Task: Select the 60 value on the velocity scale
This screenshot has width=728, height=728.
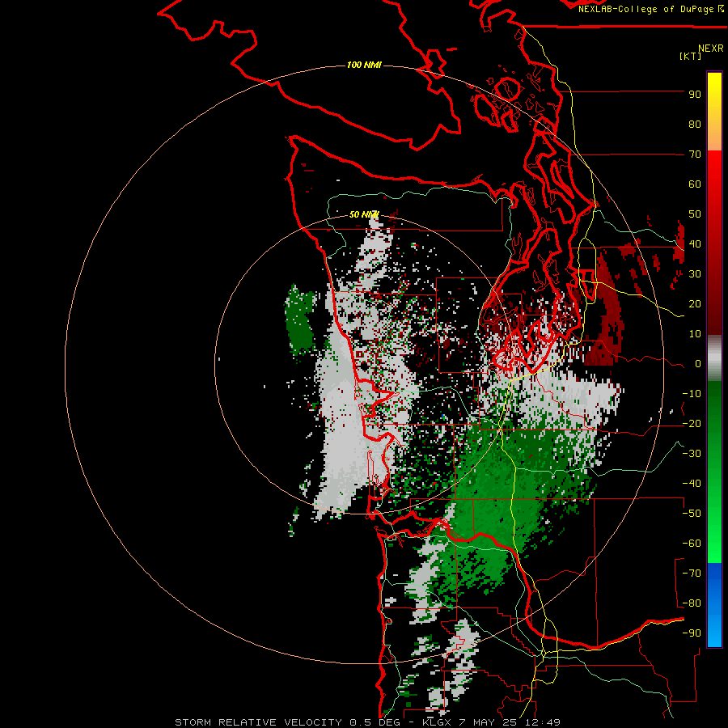Action: point(695,184)
